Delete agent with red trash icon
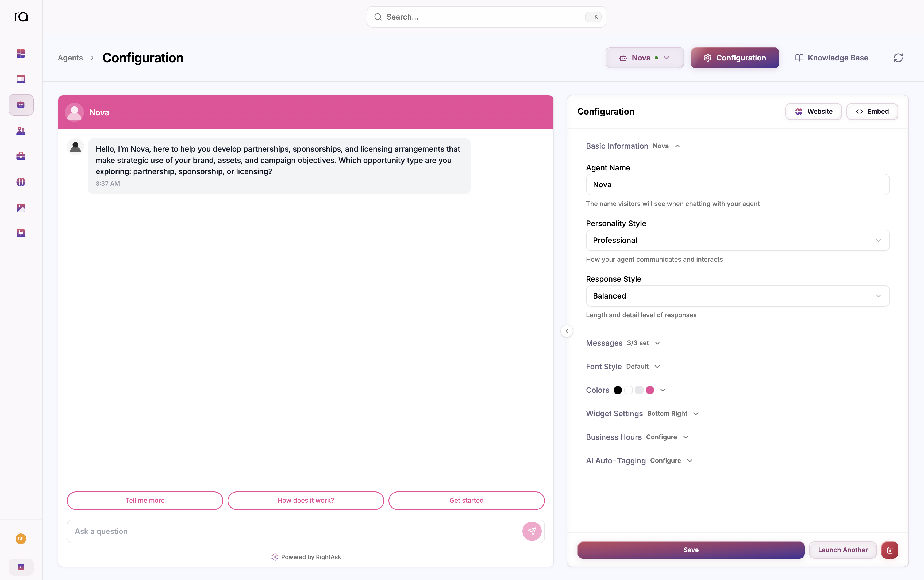924x580 pixels. coord(890,550)
